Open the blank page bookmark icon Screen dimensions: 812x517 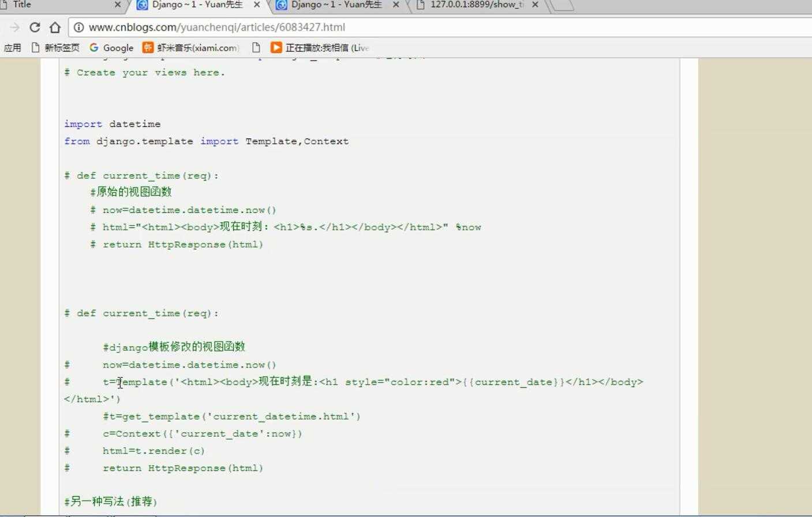[256, 48]
